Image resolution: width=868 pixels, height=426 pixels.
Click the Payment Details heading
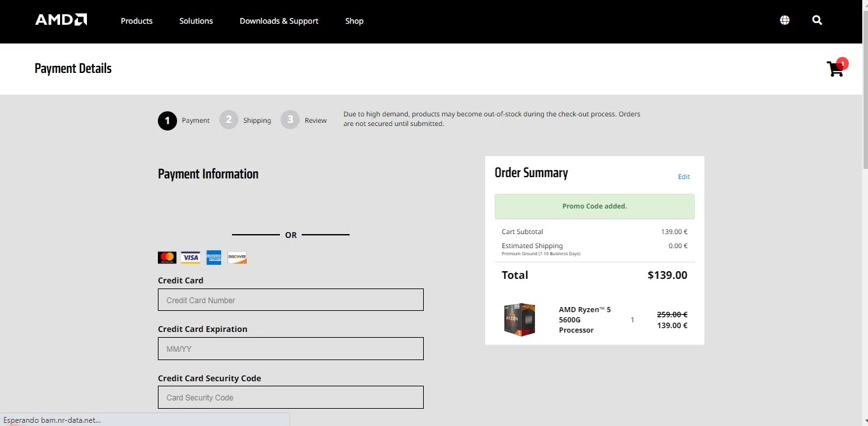tap(73, 68)
